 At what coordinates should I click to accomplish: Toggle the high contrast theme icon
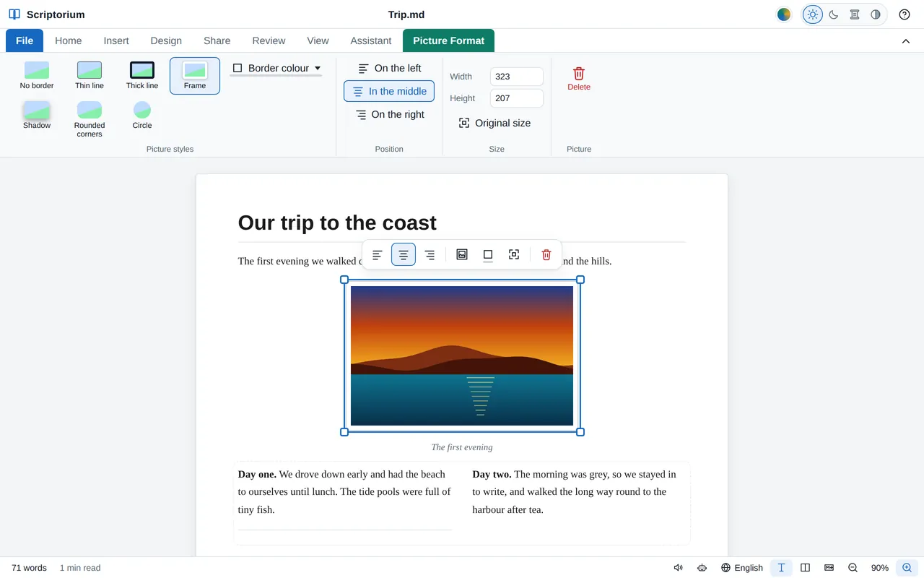[876, 14]
